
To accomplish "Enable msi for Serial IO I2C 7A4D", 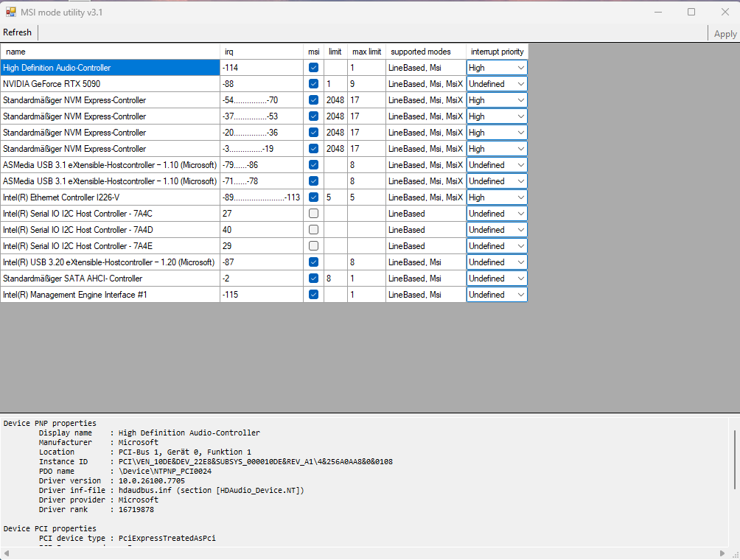I will [313, 230].
